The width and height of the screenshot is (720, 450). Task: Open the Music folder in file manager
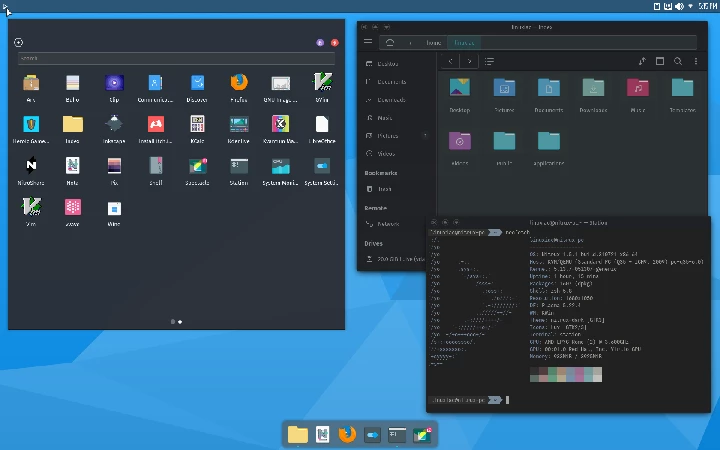pos(637,88)
